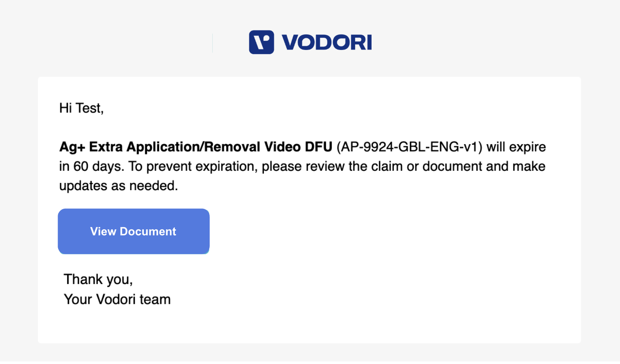Click empty white area right of button
Viewport: 620px width, 364px height.
click(x=387, y=231)
